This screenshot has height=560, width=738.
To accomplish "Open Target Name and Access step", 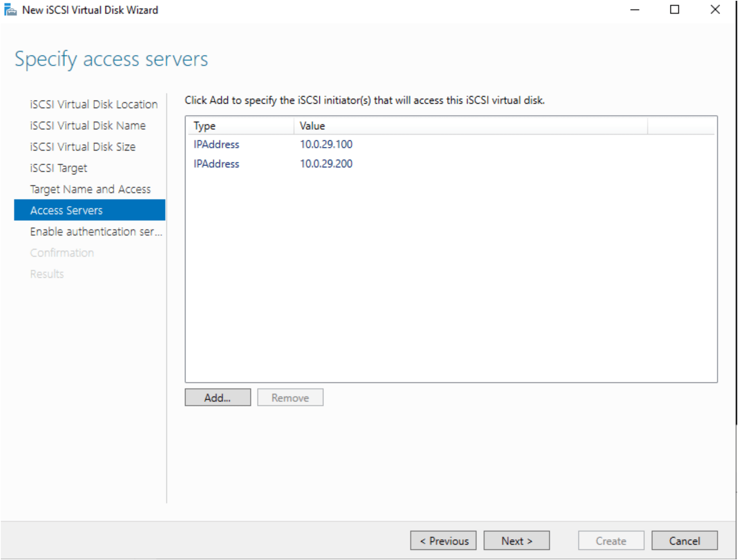I will pyautogui.click(x=90, y=189).
